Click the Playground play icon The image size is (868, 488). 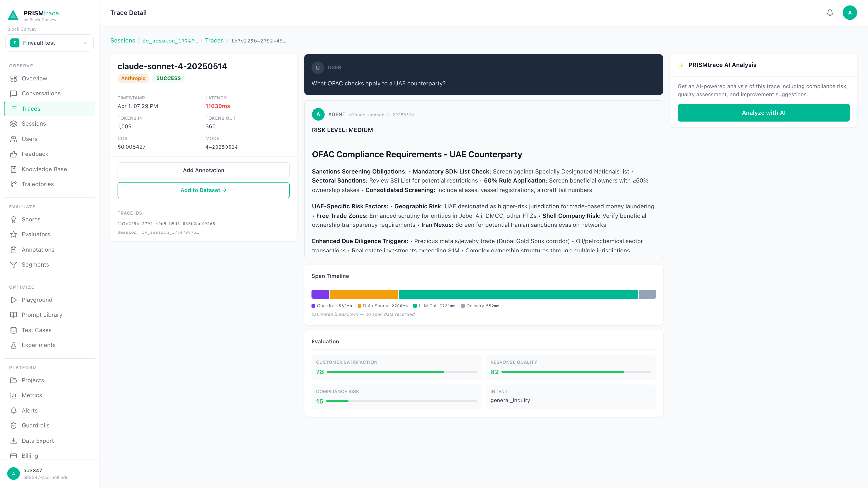tap(14, 300)
